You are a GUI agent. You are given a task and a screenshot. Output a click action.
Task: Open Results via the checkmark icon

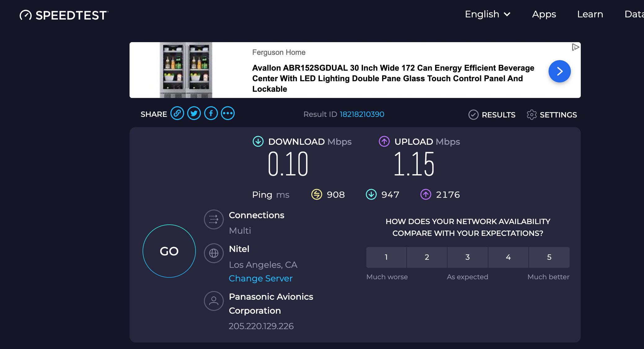pos(473,115)
